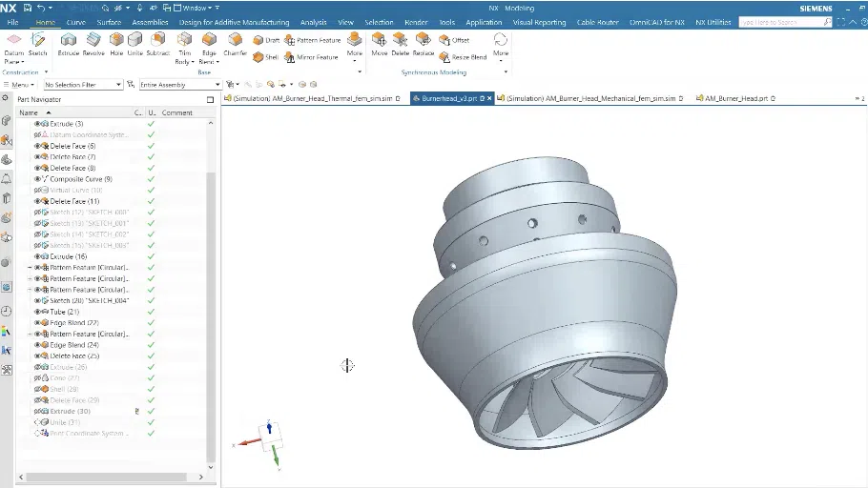Switch to the Curve ribbon tab
This screenshot has width=868, height=488.
tap(76, 22)
